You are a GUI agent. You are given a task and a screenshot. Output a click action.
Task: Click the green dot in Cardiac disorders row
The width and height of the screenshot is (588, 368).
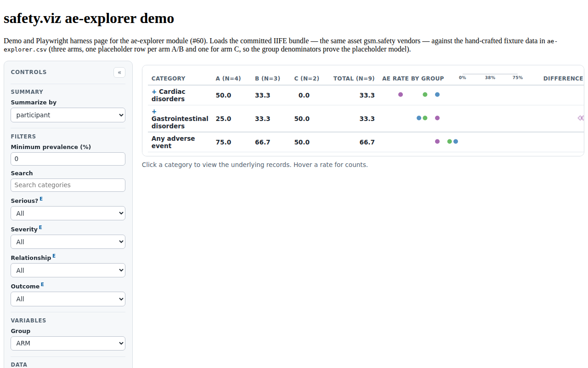(425, 94)
